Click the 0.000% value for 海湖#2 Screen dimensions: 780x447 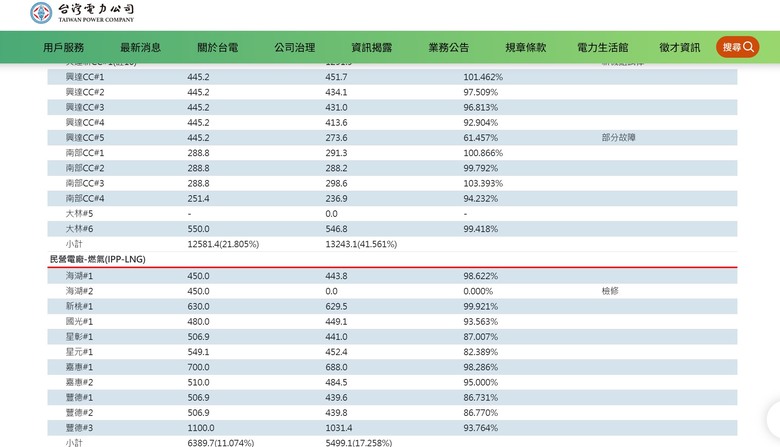click(478, 291)
